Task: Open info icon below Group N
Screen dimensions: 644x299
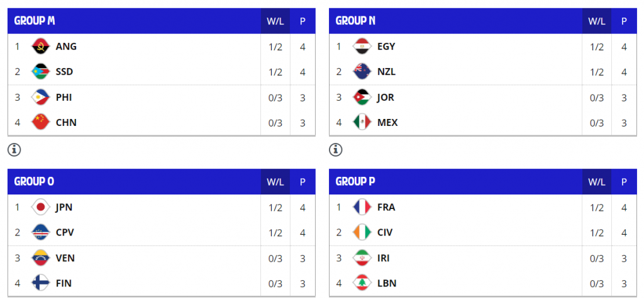Action: coord(336,150)
